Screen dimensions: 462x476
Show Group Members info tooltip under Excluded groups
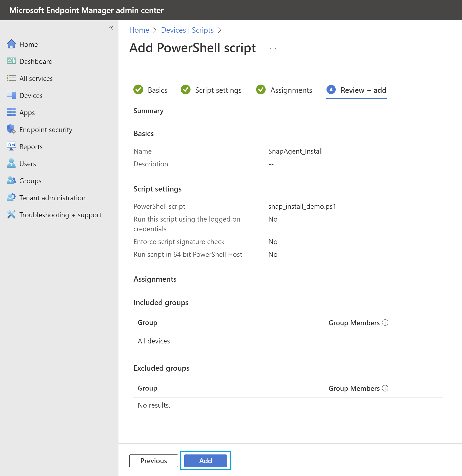[385, 388]
